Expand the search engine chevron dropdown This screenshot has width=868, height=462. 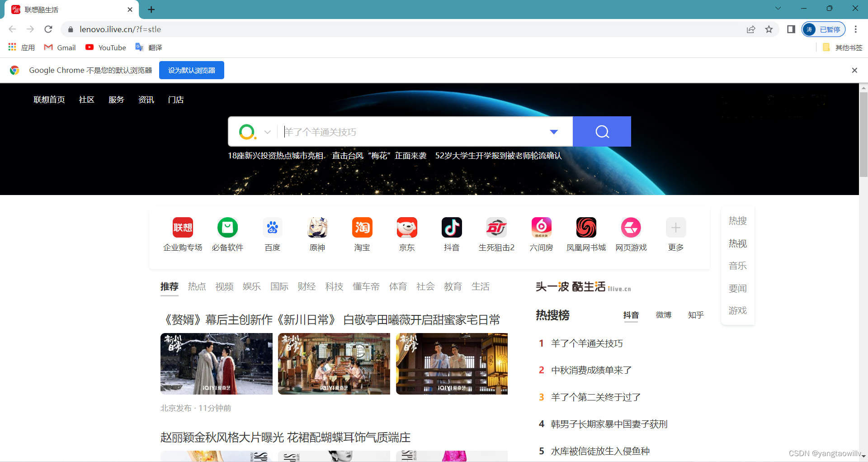[268, 132]
